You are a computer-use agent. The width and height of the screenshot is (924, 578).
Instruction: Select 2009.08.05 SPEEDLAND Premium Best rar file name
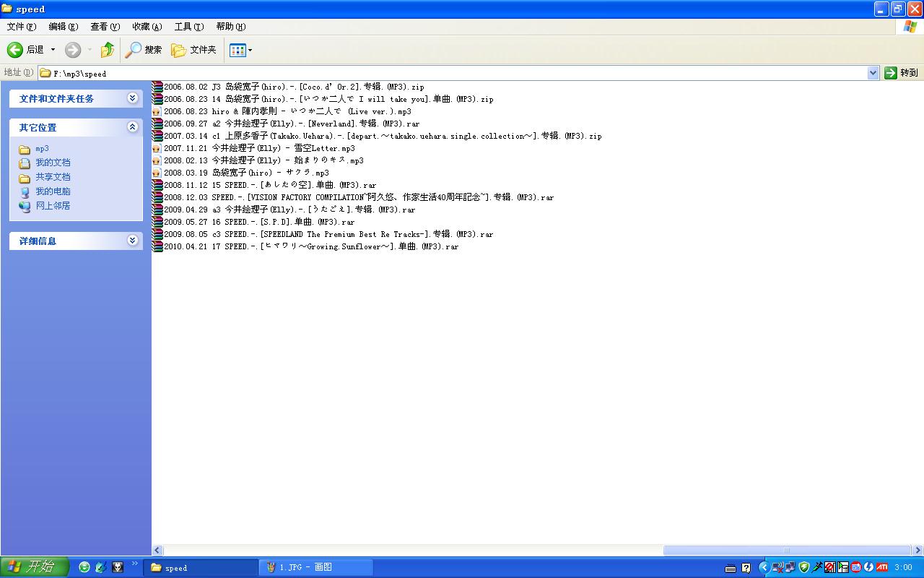328,234
